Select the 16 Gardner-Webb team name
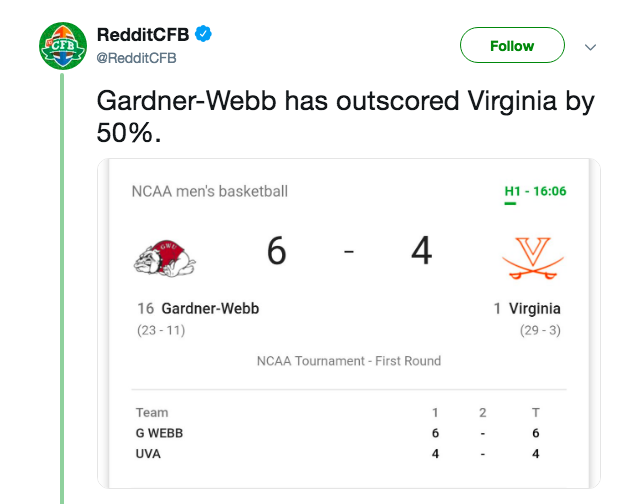The height and width of the screenshot is (504, 627). tap(198, 309)
